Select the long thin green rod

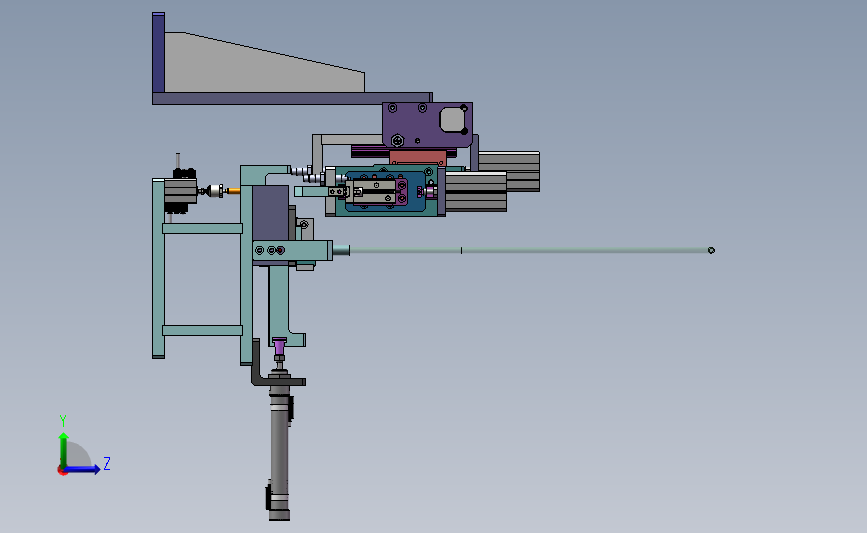point(528,250)
